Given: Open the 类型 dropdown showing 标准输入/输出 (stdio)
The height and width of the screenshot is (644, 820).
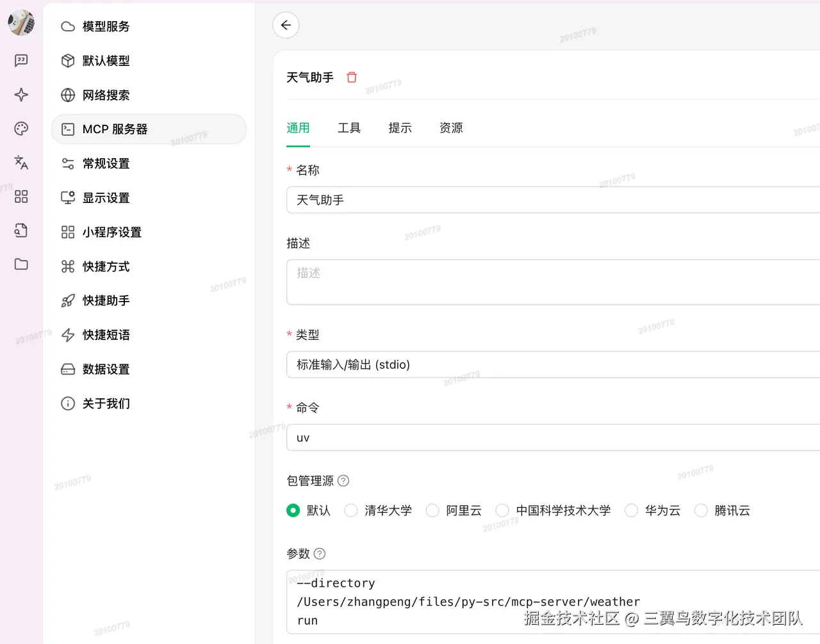Looking at the screenshot, I should tap(553, 364).
